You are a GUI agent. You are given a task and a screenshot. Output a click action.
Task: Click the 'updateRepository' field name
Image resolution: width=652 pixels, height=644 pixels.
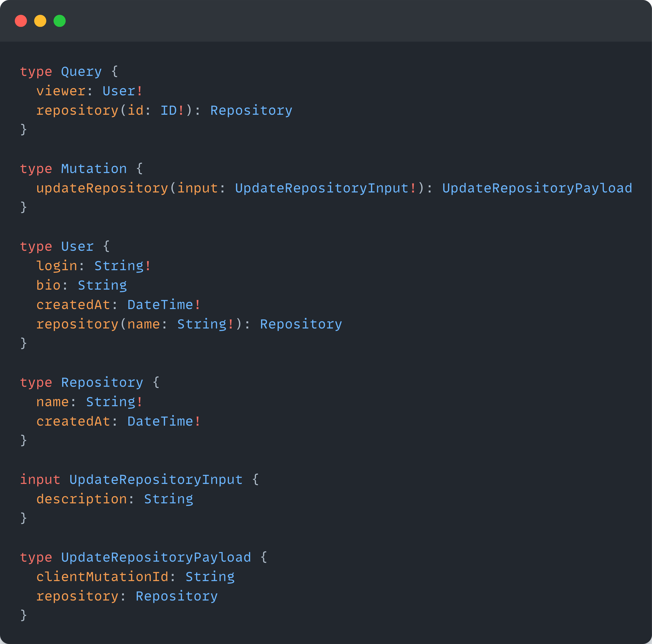[x=102, y=189]
